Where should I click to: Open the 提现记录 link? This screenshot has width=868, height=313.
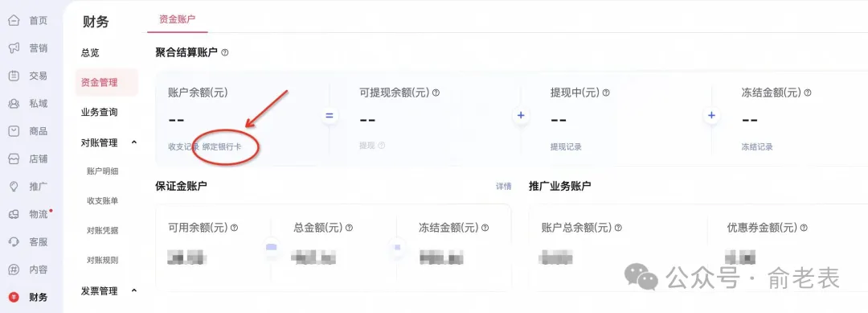(x=566, y=146)
